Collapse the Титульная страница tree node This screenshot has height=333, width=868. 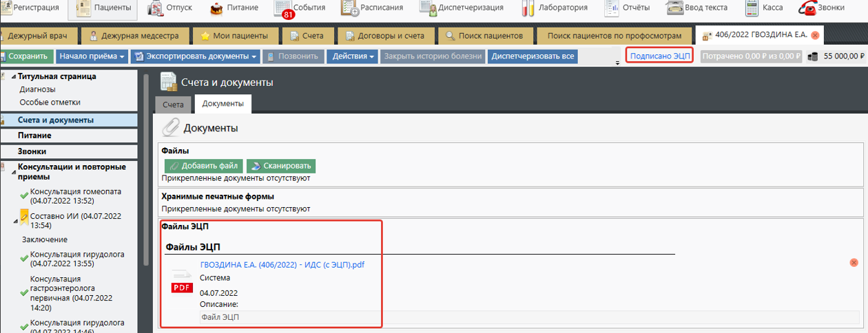click(x=14, y=76)
